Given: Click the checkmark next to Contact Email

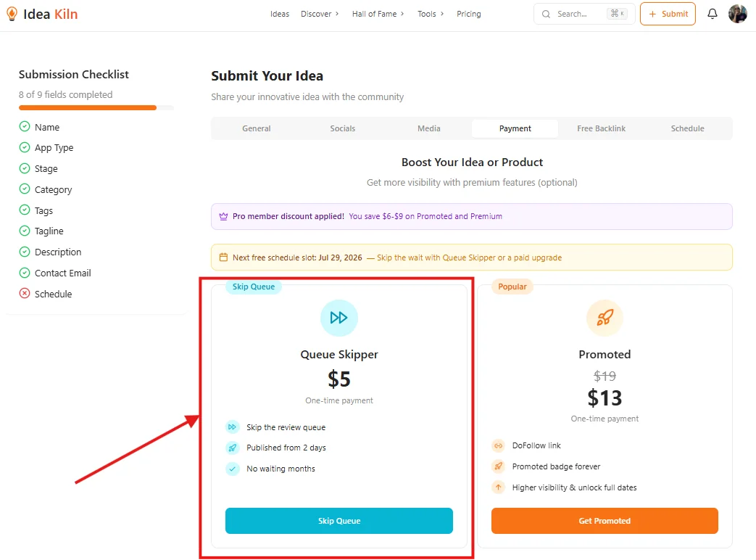Looking at the screenshot, I should [x=23, y=273].
